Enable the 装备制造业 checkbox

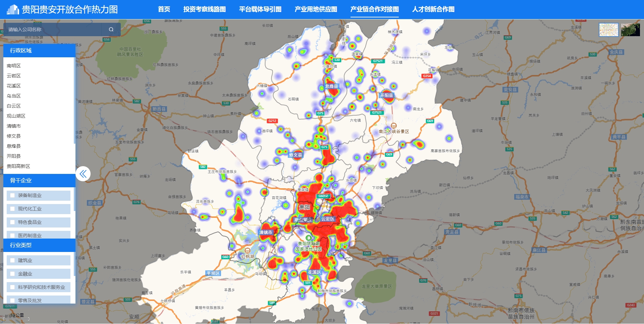(x=12, y=195)
